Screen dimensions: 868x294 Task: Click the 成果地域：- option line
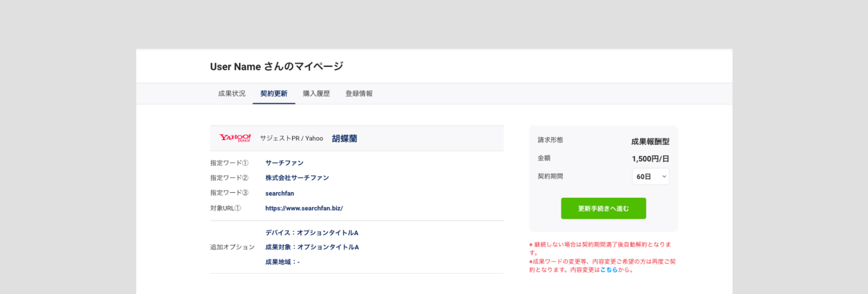tap(282, 262)
